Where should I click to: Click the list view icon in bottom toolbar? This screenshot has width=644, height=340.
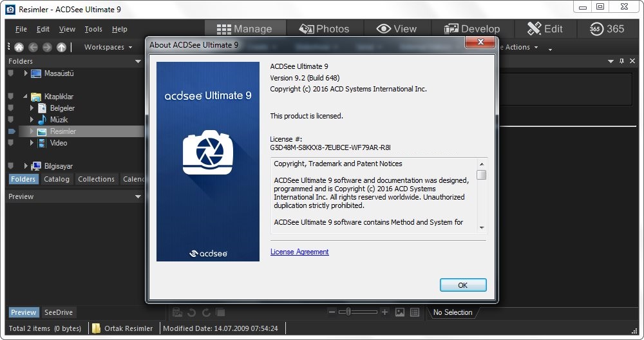pos(415,312)
